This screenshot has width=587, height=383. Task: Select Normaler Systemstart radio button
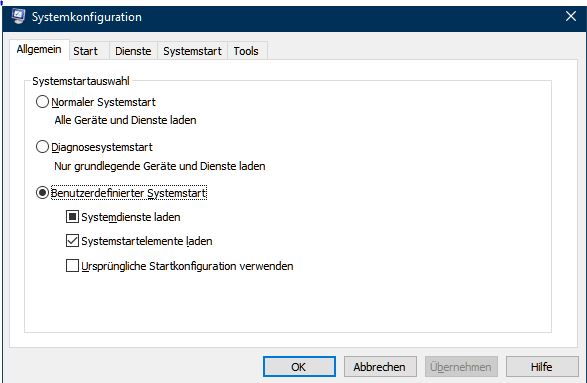(x=42, y=102)
